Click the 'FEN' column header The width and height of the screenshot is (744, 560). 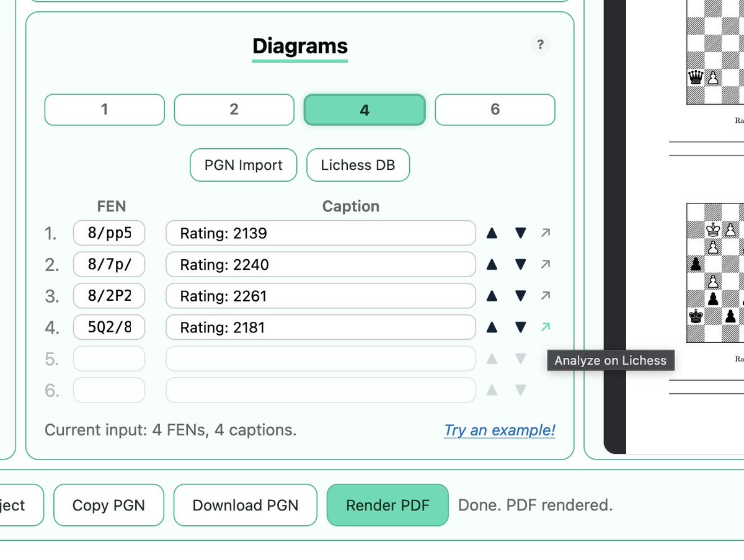pyautogui.click(x=112, y=207)
